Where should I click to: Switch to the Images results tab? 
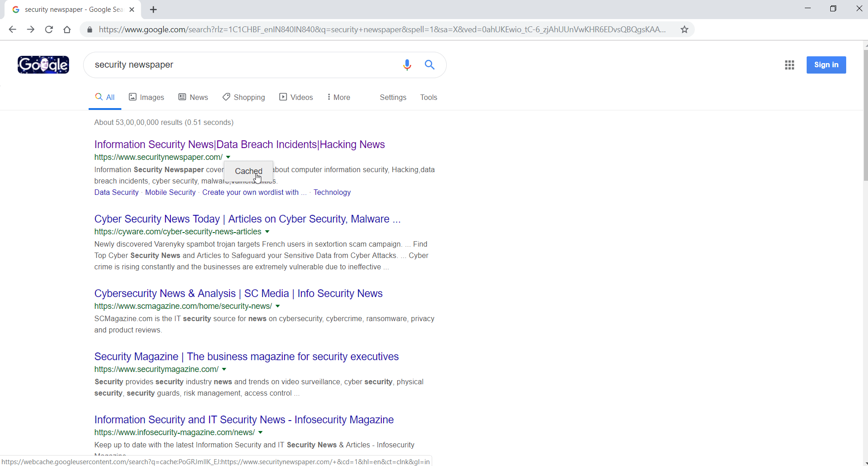pyautogui.click(x=146, y=97)
